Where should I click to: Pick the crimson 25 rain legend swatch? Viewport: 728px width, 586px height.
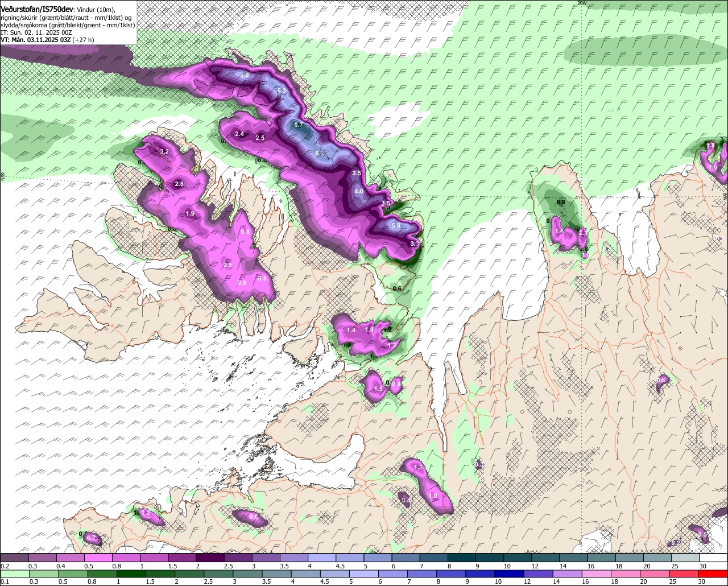684,573
